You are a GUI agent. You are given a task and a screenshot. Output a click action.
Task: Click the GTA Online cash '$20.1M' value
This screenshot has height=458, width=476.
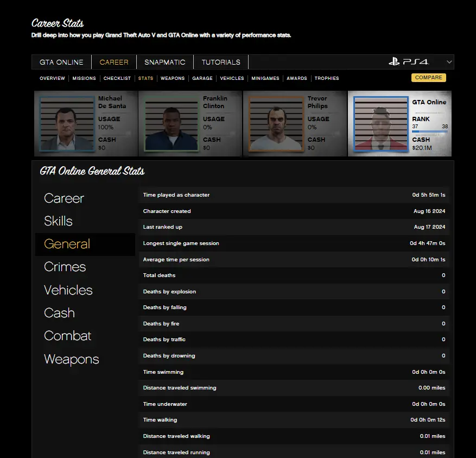[x=422, y=148]
